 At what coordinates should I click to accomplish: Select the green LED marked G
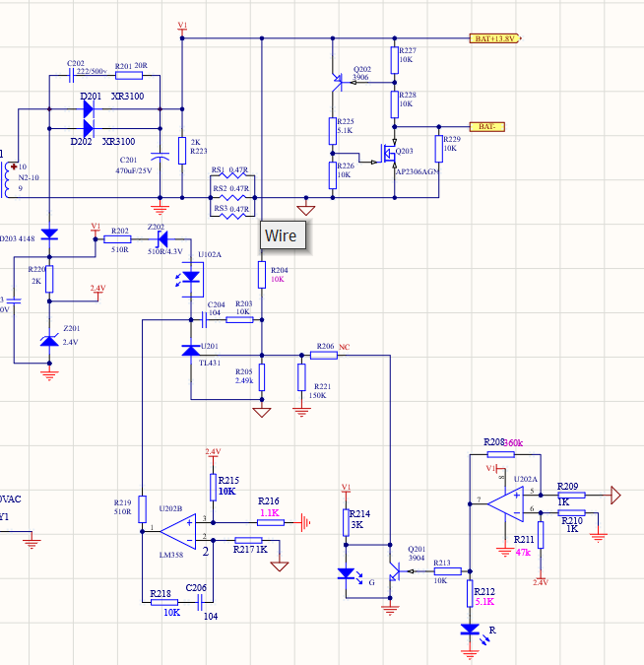click(x=349, y=575)
